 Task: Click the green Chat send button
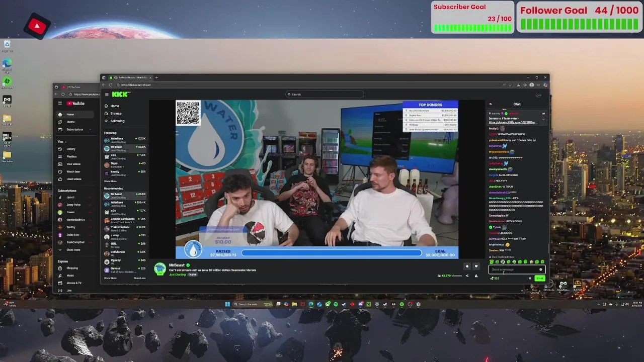click(x=539, y=278)
